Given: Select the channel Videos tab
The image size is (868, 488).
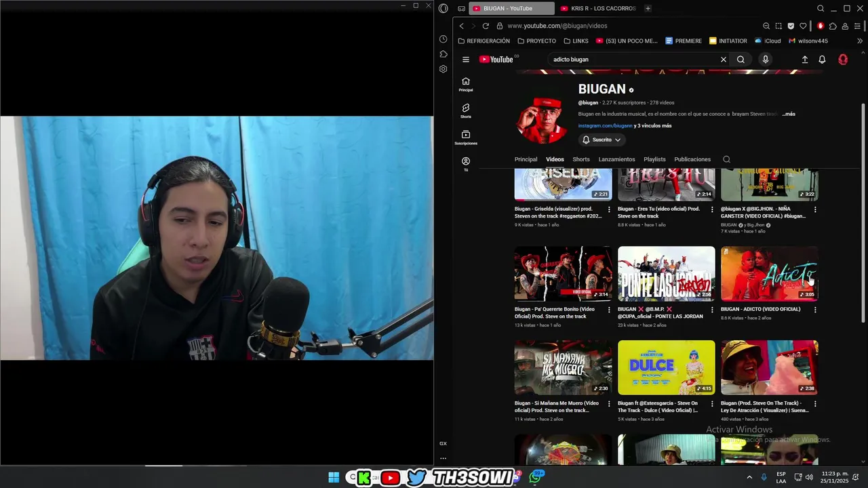Looking at the screenshot, I should tap(555, 159).
